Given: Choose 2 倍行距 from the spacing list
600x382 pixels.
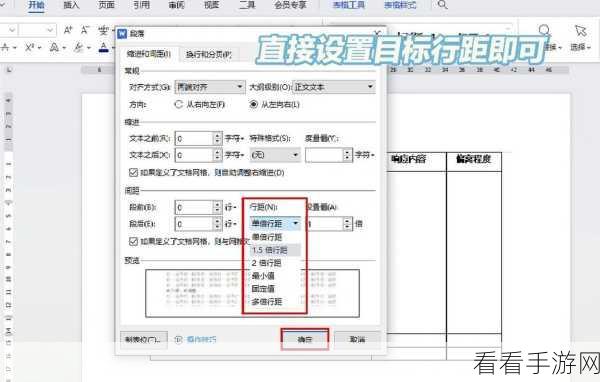Looking at the screenshot, I should pos(275,263).
